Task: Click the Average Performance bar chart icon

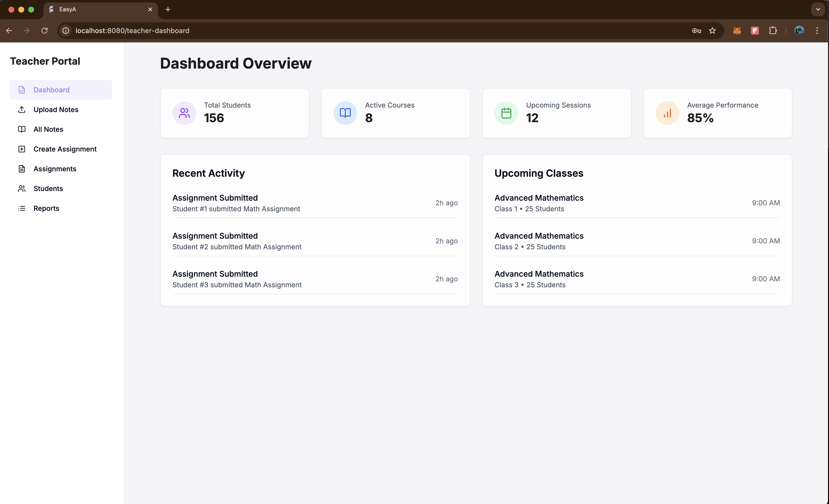Action: coord(667,113)
